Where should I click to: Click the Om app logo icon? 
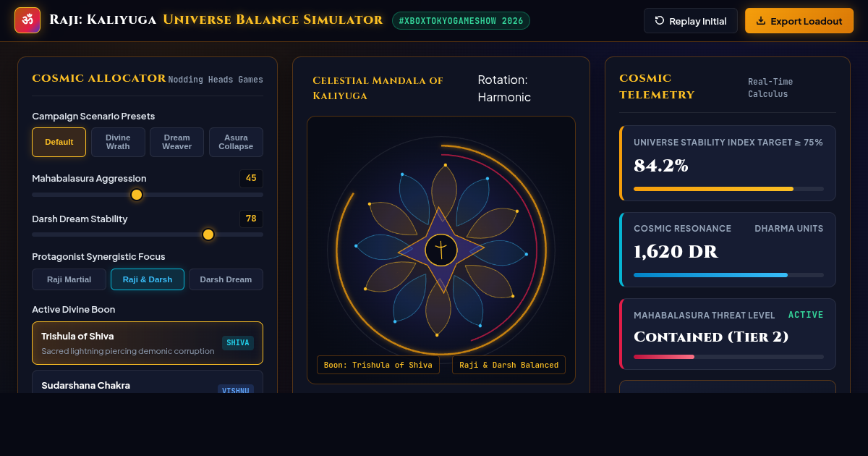27,20
